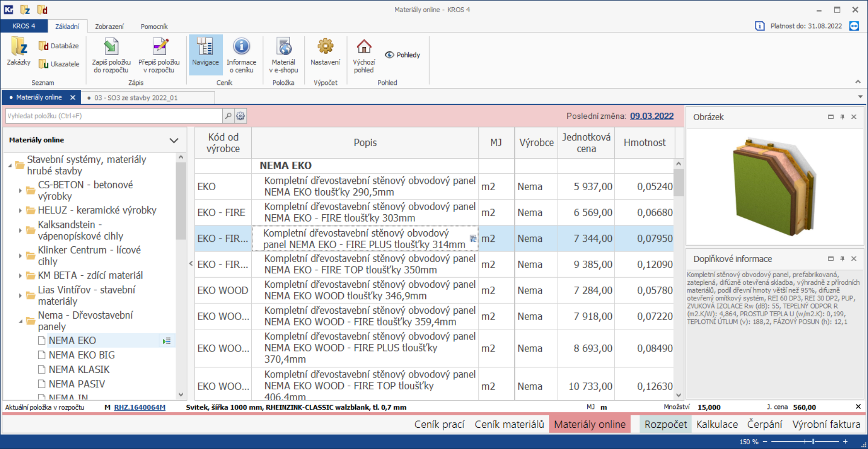Switch to the Zobrazení ribbon tab
868x449 pixels.
(x=109, y=27)
